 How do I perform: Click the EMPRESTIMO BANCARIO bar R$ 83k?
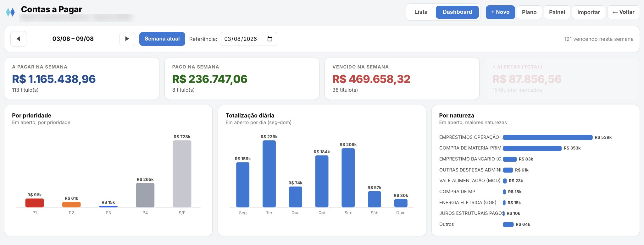[510, 159]
